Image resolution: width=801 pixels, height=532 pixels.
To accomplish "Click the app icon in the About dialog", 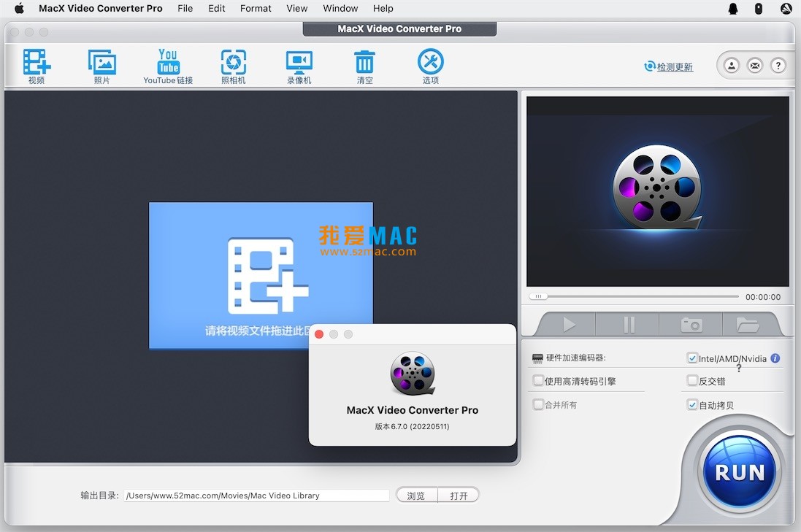I will tap(413, 373).
